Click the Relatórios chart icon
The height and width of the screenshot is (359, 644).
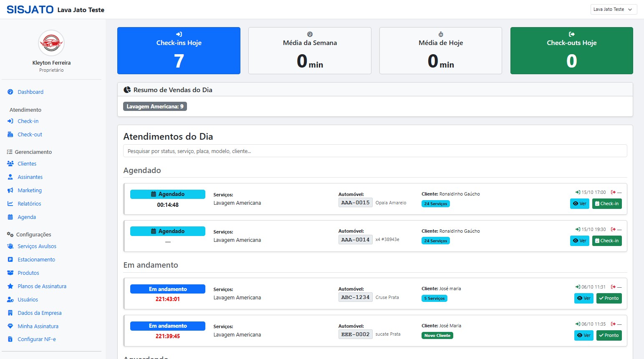10,204
